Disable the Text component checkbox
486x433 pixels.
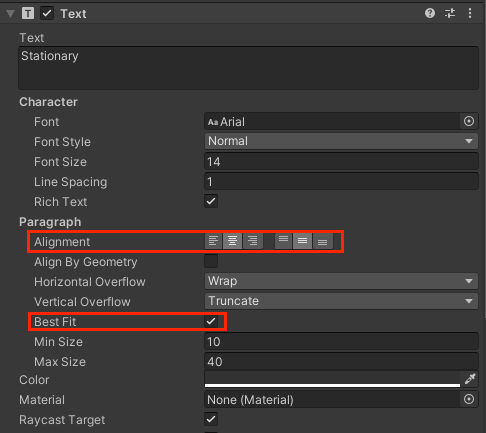(47, 14)
